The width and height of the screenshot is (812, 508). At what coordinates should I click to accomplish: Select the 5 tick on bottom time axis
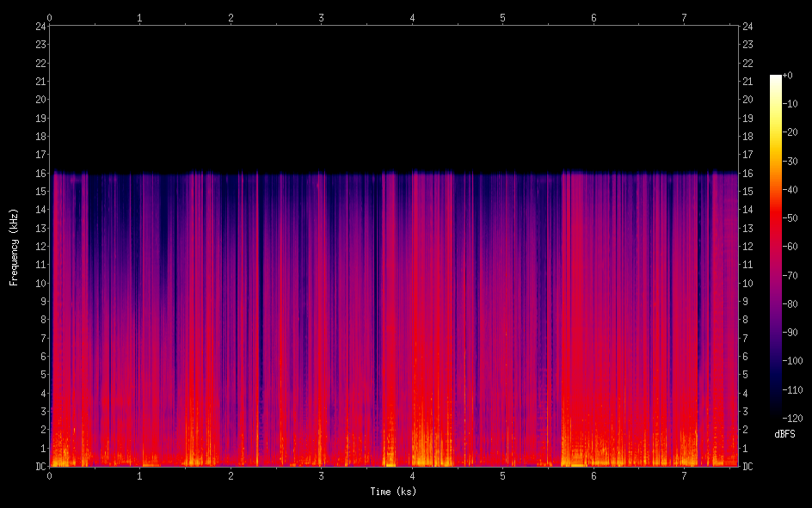(503, 475)
